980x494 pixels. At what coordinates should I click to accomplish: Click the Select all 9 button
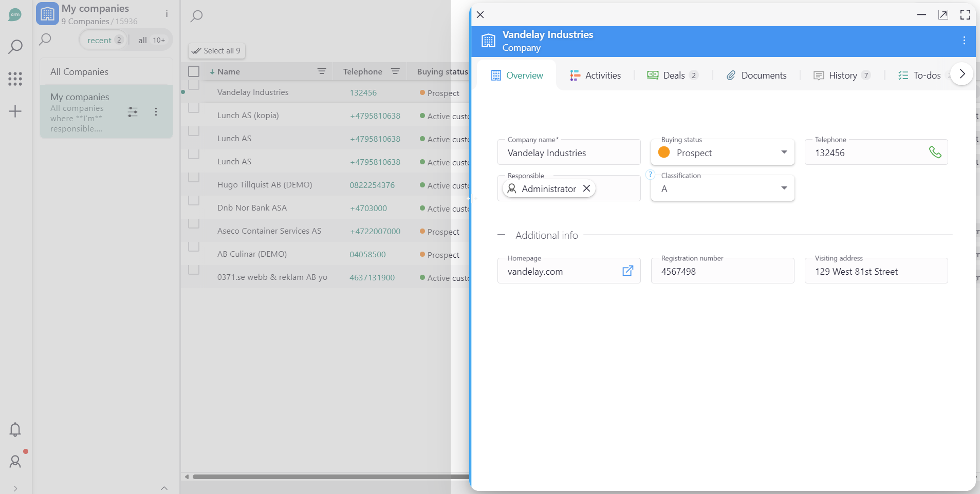tap(216, 51)
